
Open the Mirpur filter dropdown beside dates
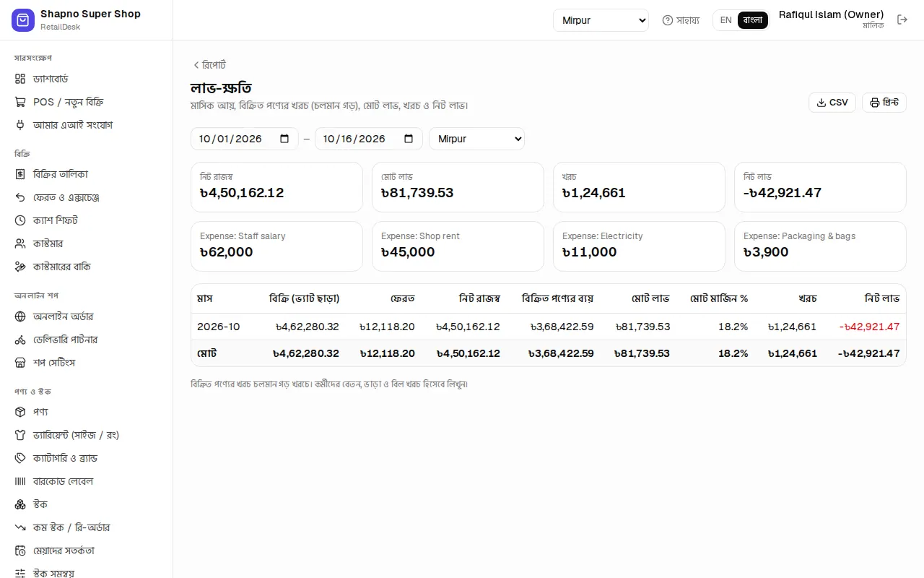point(476,139)
